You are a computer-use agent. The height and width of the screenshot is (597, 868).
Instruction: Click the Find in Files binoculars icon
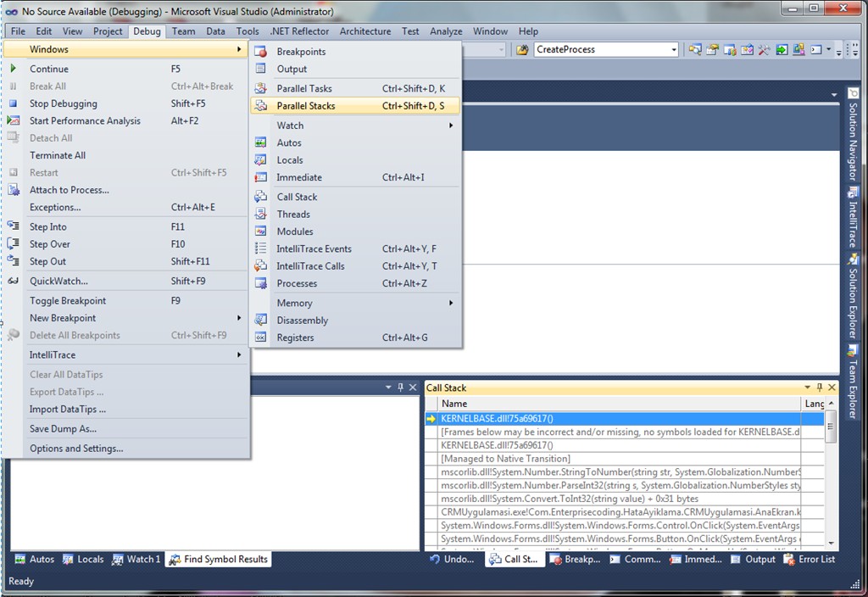click(x=521, y=50)
